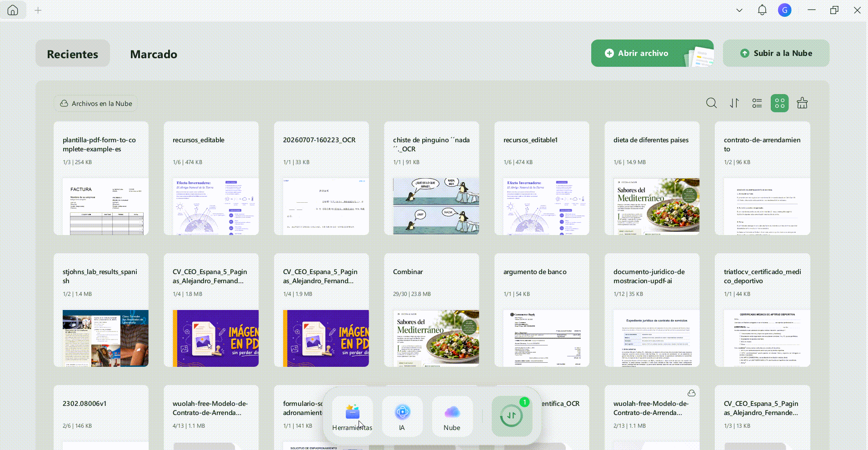Open the 2302.08006v1 file card

101,417
